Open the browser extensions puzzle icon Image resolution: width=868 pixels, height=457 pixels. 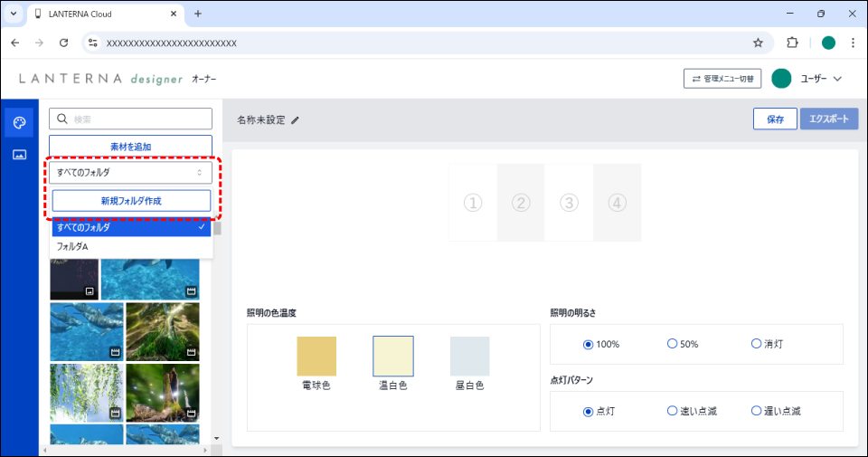tap(793, 43)
